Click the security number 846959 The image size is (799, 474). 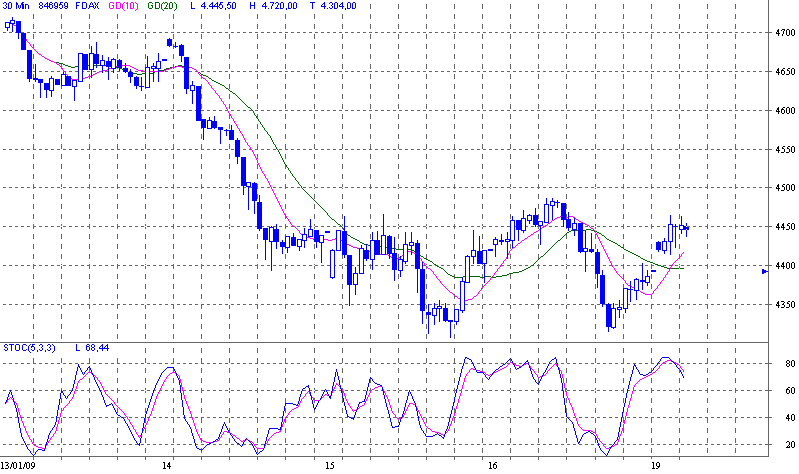point(54,6)
